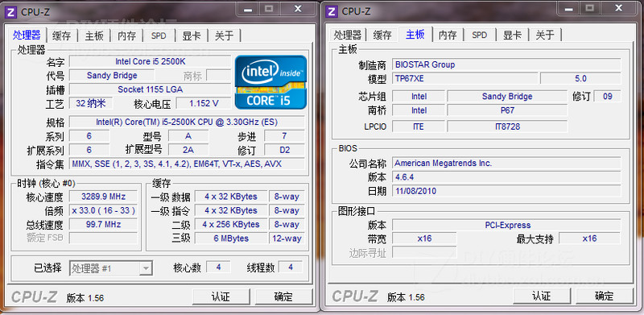Image resolution: width=644 pixels, height=315 pixels.
Task: Click the BIOSTAR Group manufacturer field
Action: pos(506,65)
